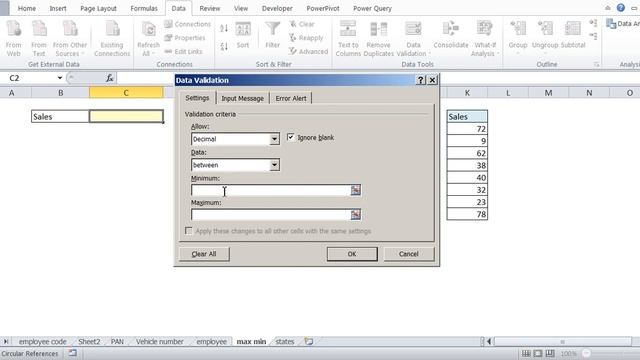Click the Subtotal icon
The height and width of the screenshot is (360, 640).
573,35
